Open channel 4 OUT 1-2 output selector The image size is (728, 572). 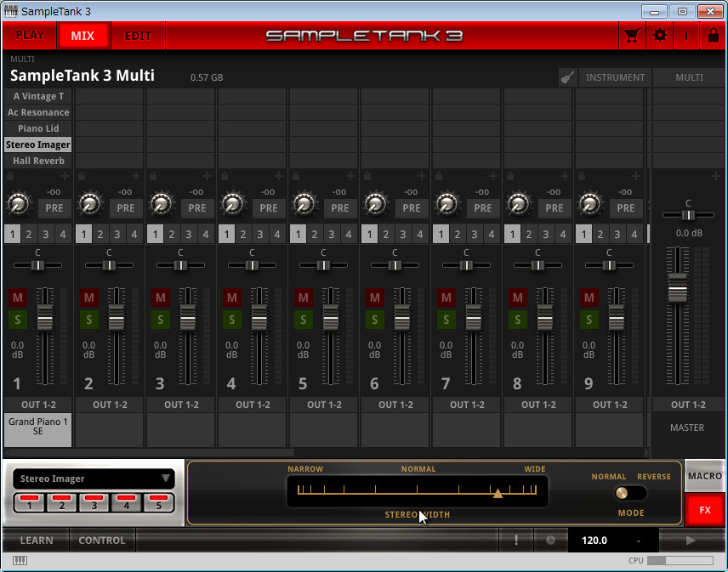coord(253,405)
